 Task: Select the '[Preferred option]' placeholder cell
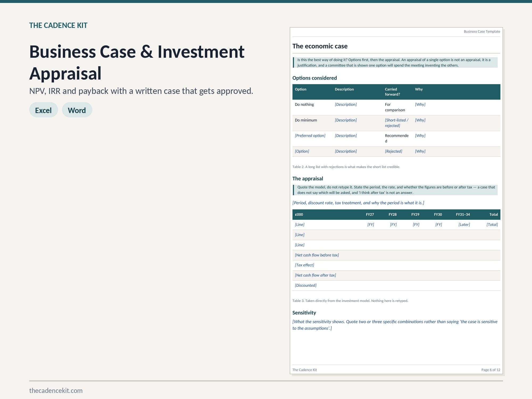point(310,136)
